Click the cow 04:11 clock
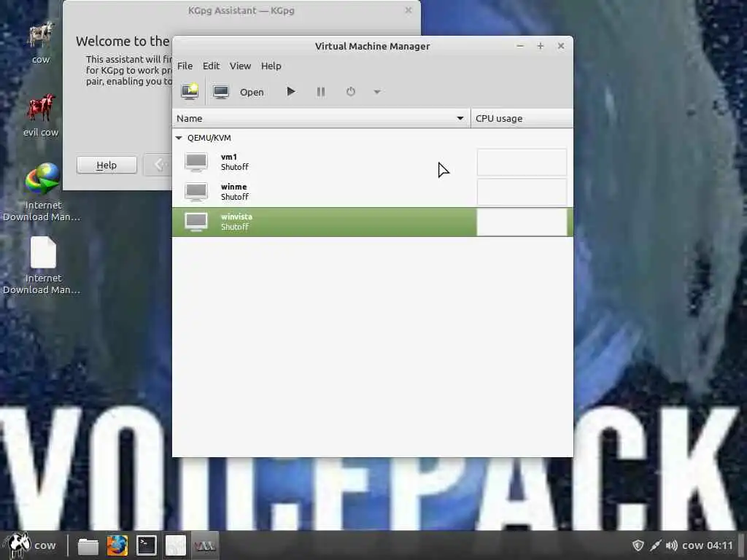Viewport: 747px width, 560px height. [x=708, y=545]
